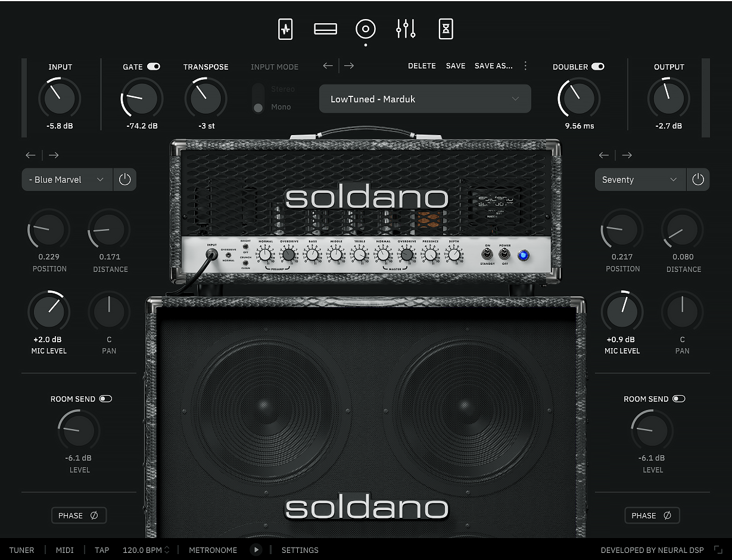Open the graphic EQ sliders section icon
Viewport: 732px width, 560px height.
(406, 29)
